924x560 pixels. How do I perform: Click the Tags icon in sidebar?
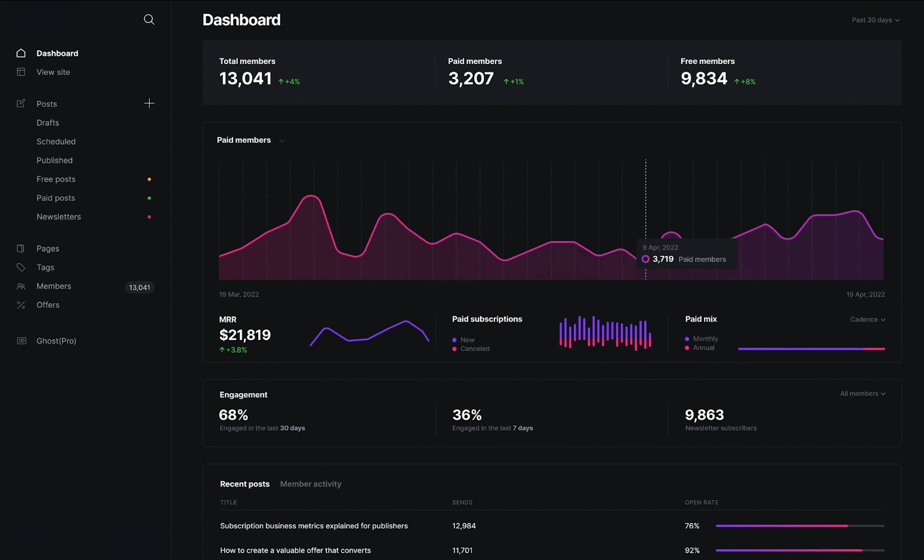click(21, 267)
